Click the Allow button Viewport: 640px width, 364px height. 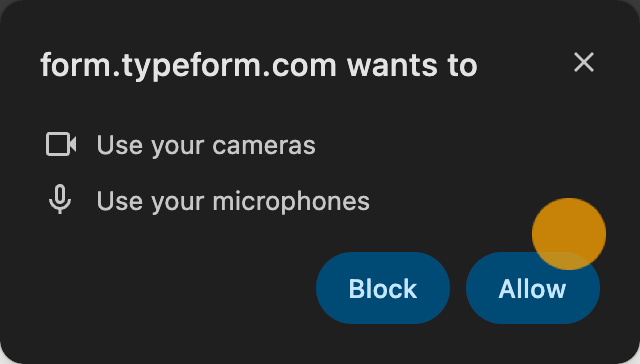pyautogui.click(x=533, y=288)
